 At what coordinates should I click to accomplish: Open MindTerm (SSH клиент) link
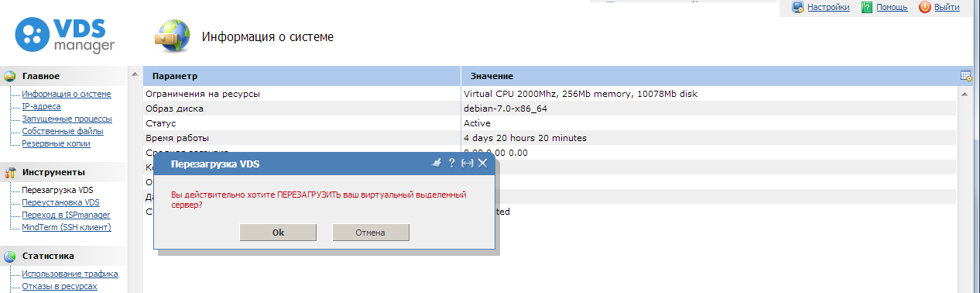tap(67, 227)
